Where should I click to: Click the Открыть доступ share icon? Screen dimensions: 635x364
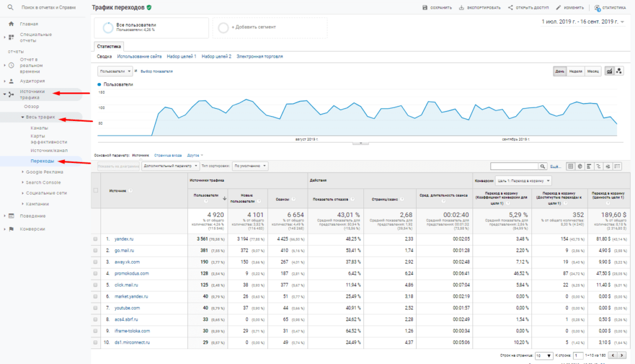click(510, 8)
